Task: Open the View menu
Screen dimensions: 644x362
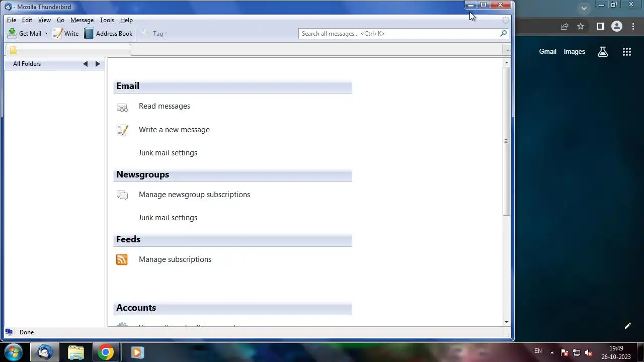Action: click(x=44, y=20)
